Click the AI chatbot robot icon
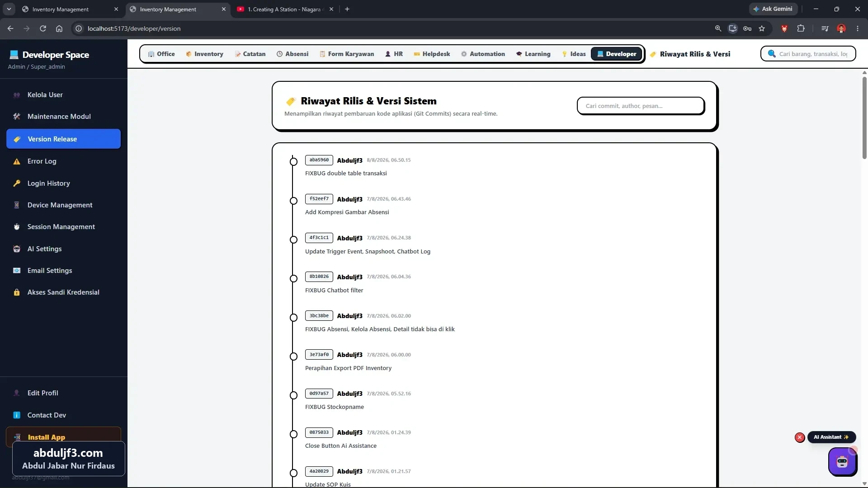 842,461
